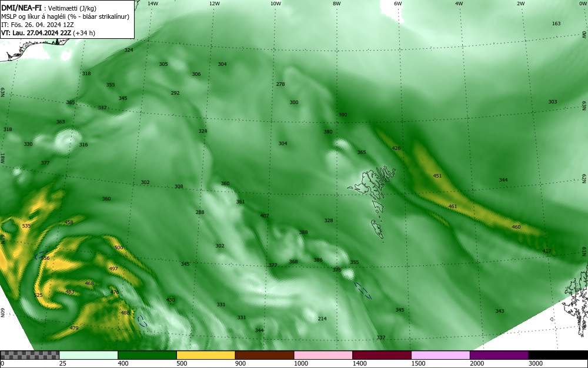The width and height of the screenshot is (588, 368).
Task: Click the 8W longitude label
Action: [337, 4]
